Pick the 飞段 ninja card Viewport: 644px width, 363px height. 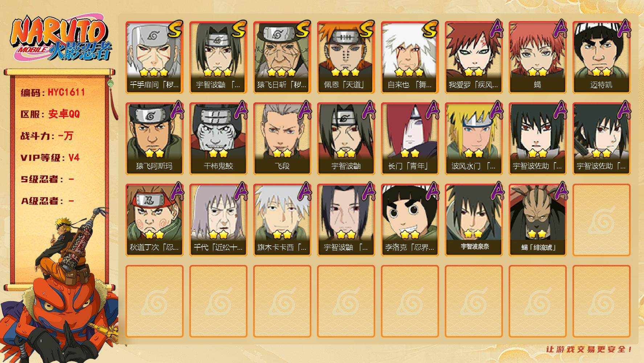coord(282,139)
